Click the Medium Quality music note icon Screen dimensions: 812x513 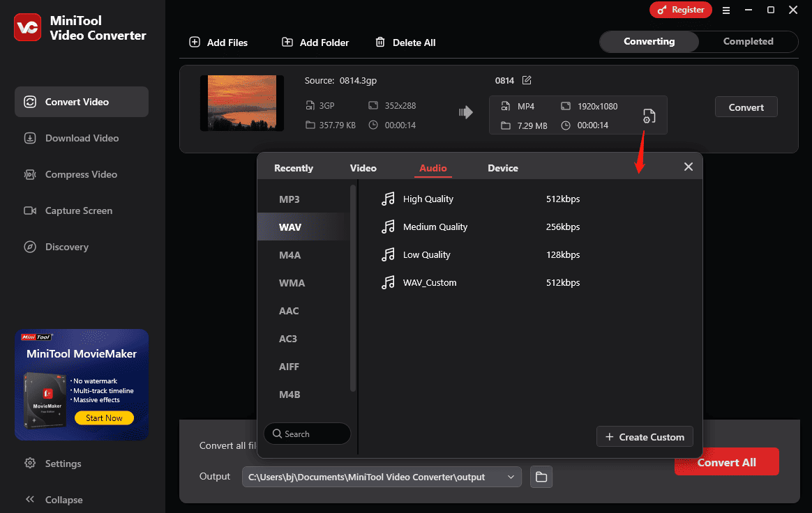tap(388, 227)
